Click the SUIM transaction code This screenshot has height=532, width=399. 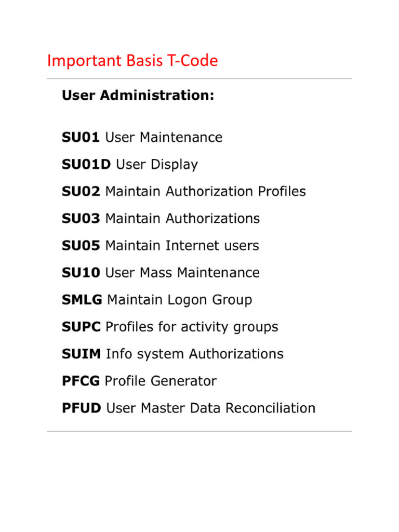click(x=82, y=354)
